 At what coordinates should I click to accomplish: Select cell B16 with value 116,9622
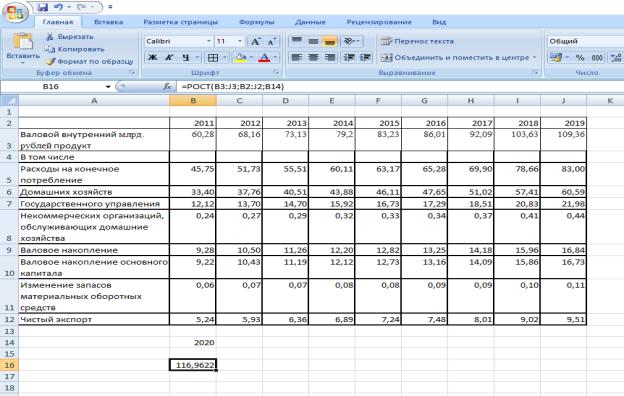(x=193, y=365)
